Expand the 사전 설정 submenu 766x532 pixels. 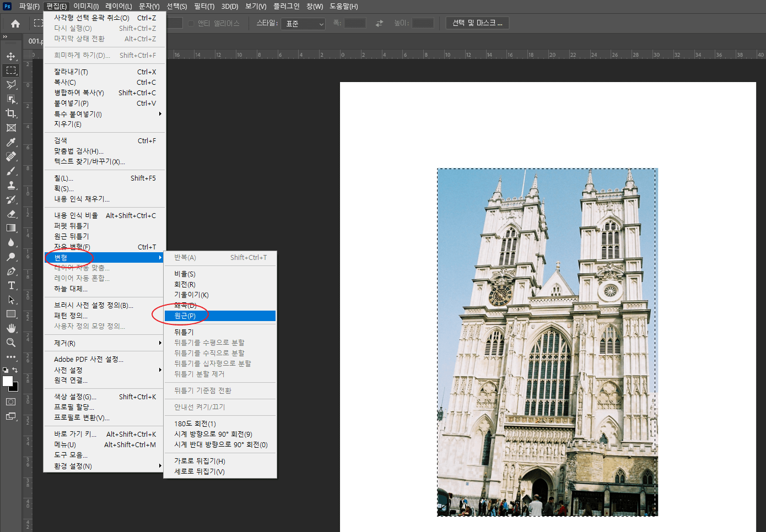105,370
